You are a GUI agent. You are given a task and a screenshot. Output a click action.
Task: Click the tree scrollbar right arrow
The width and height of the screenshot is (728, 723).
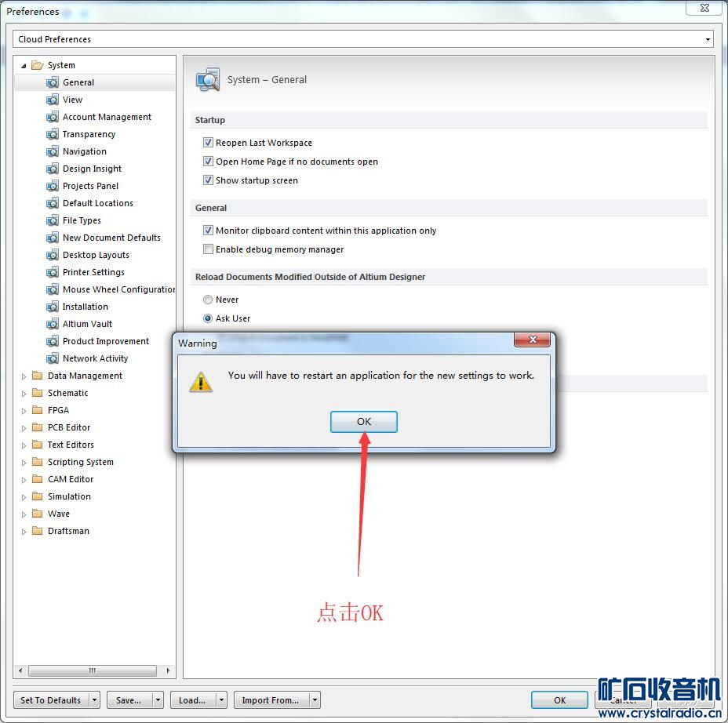(x=168, y=670)
